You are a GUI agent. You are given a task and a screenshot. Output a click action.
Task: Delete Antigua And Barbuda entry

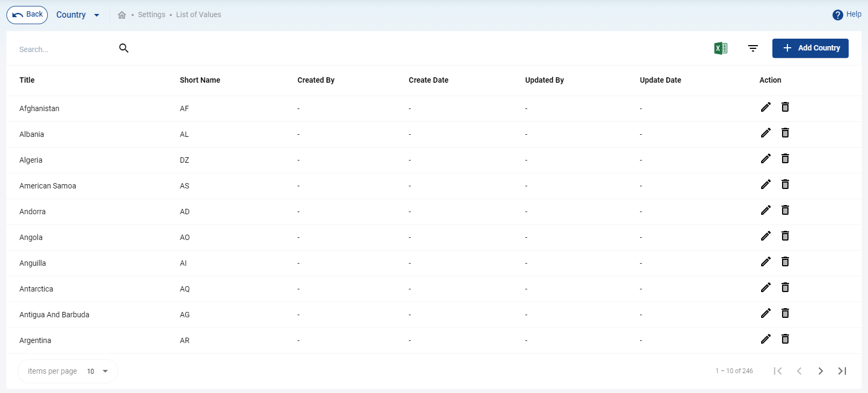(785, 313)
